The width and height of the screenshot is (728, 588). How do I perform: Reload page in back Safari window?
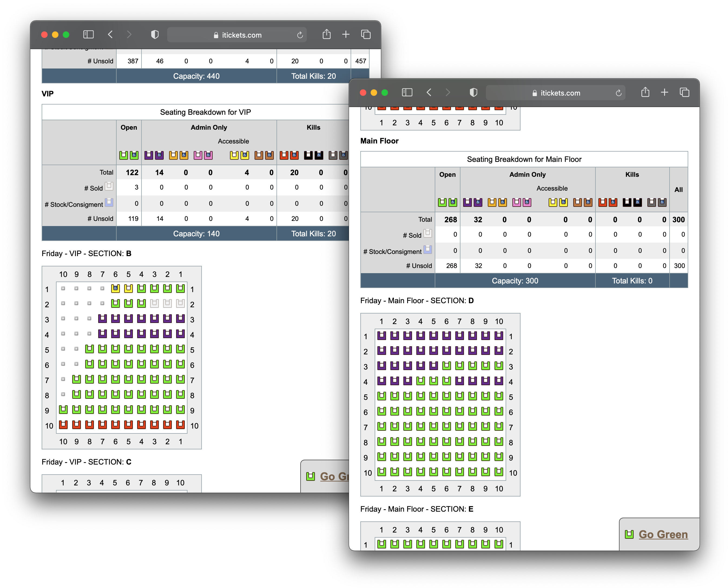pos(299,35)
